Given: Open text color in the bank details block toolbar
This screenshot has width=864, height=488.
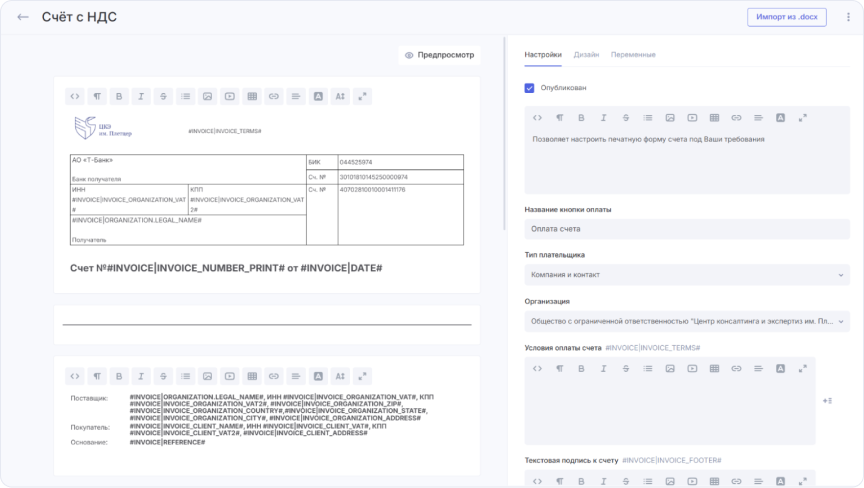Looking at the screenshot, I should pos(318,96).
